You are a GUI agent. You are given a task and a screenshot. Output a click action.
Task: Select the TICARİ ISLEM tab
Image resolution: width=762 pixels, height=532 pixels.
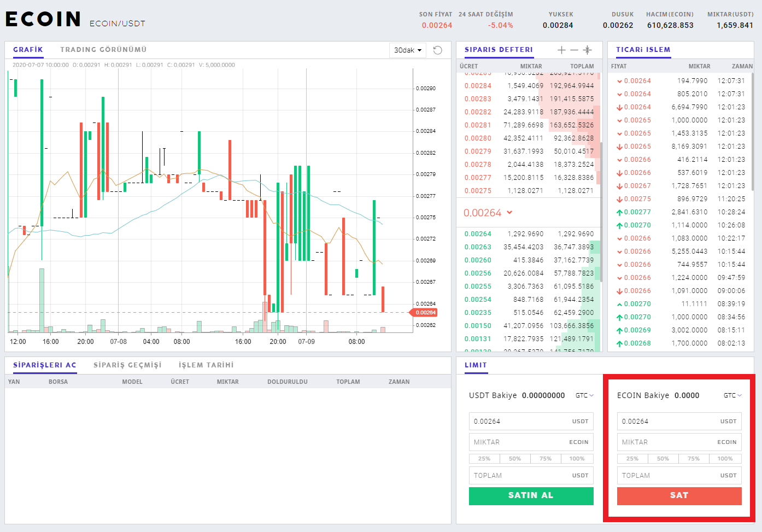(x=643, y=50)
